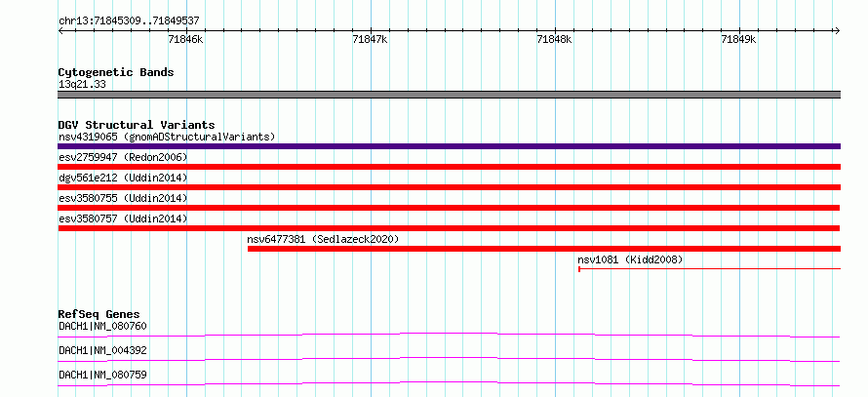
Task: Open esv3580755 (Uddin2014) label
Action: pyautogui.click(x=123, y=198)
